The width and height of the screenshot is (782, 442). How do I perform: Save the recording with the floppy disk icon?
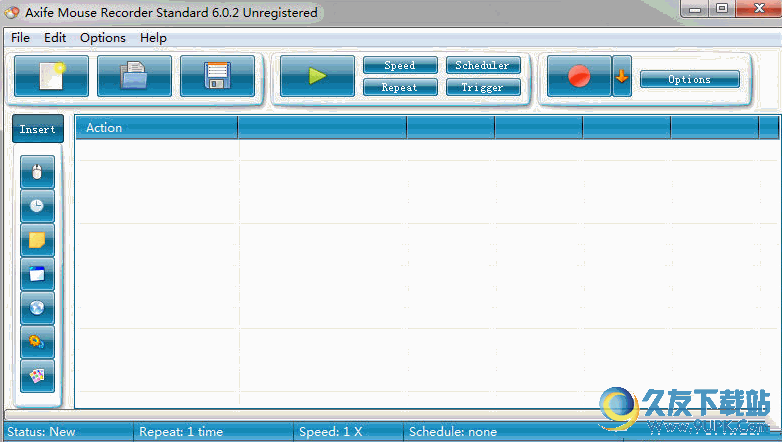click(x=217, y=76)
